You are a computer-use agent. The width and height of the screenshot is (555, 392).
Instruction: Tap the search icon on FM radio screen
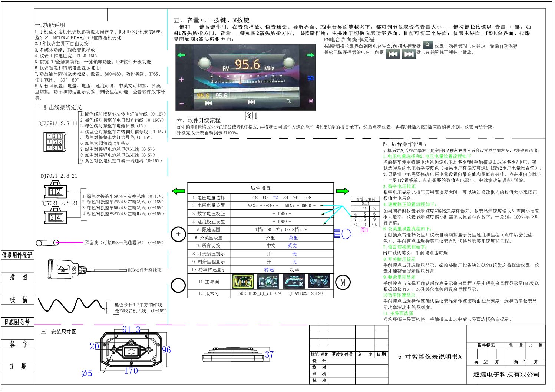coord(288,101)
